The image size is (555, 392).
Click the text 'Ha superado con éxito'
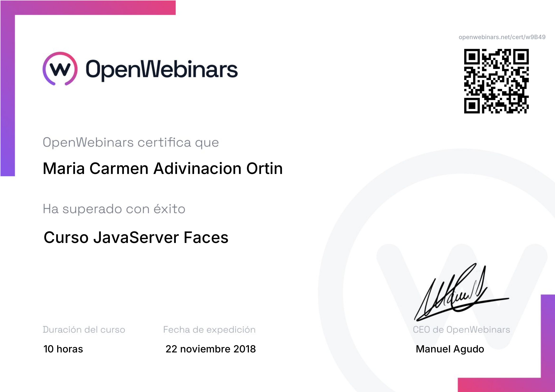[x=114, y=209]
